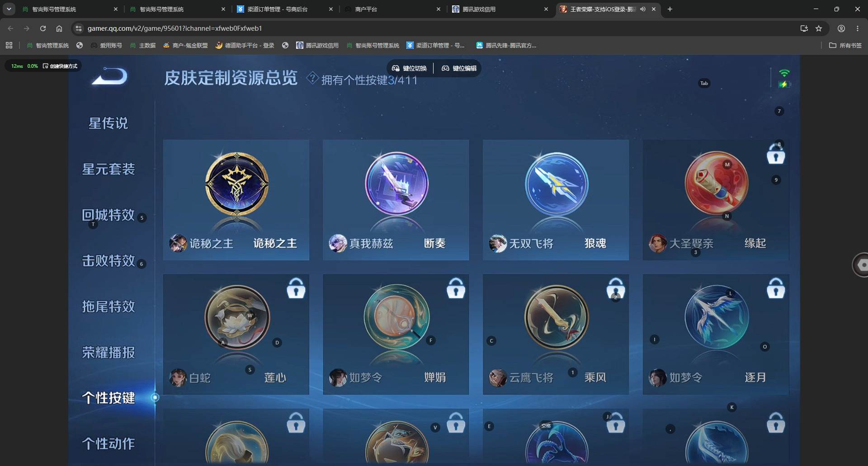The width and height of the screenshot is (868, 466).
Task: Open the 大圣娶亲 缘起 button icon
Action: [717, 184]
